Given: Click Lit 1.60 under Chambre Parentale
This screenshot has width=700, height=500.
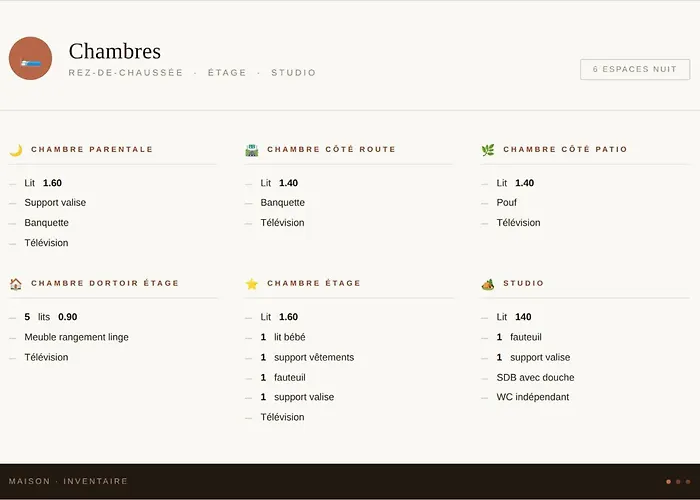Looking at the screenshot, I should [43, 183].
